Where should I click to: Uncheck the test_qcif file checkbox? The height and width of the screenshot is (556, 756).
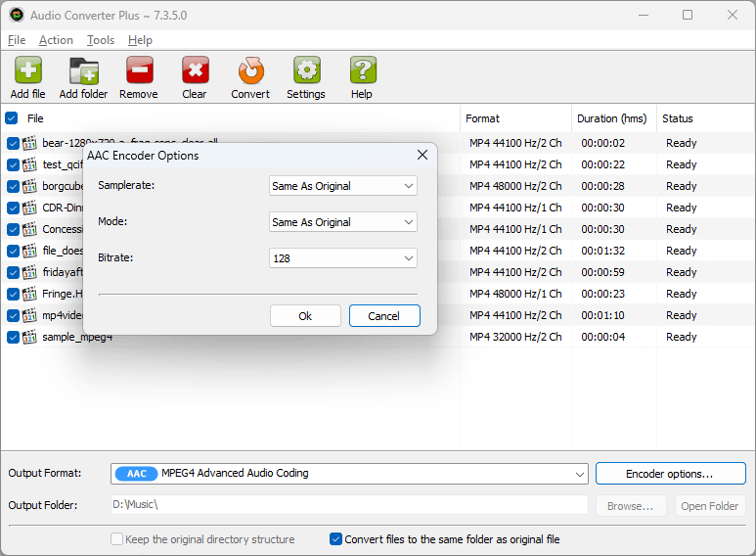pyautogui.click(x=13, y=165)
